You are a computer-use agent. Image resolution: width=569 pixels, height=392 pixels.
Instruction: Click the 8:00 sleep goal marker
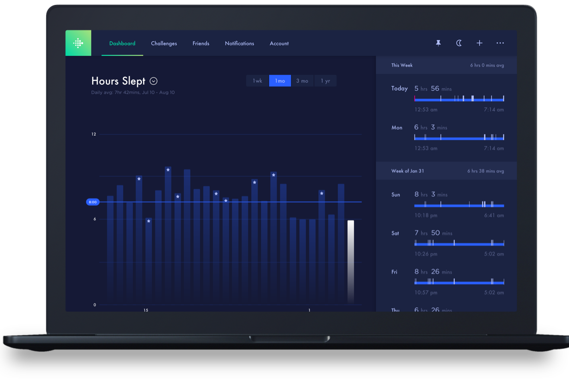(x=92, y=202)
